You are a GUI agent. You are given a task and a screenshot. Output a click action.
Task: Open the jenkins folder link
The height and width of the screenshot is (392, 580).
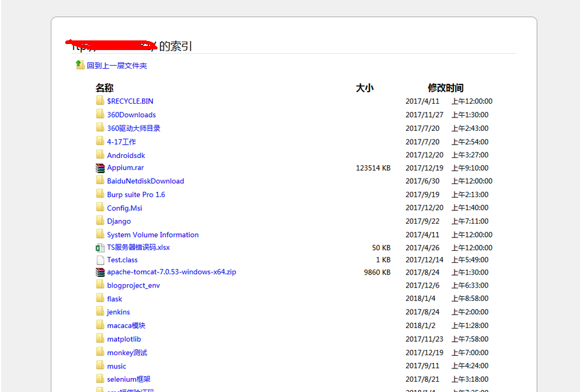pyautogui.click(x=118, y=312)
